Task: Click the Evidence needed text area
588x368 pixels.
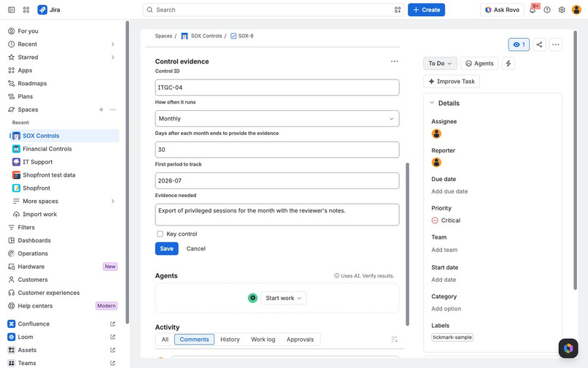Action: click(x=277, y=215)
